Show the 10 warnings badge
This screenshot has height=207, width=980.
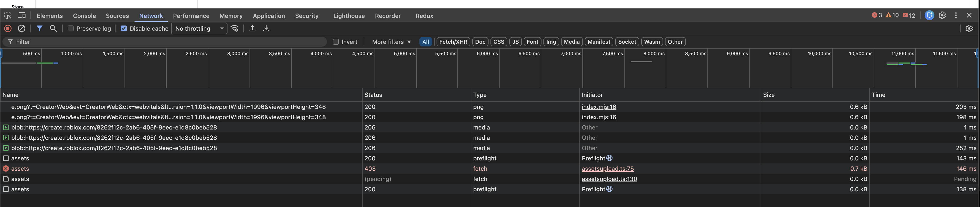coord(892,15)
